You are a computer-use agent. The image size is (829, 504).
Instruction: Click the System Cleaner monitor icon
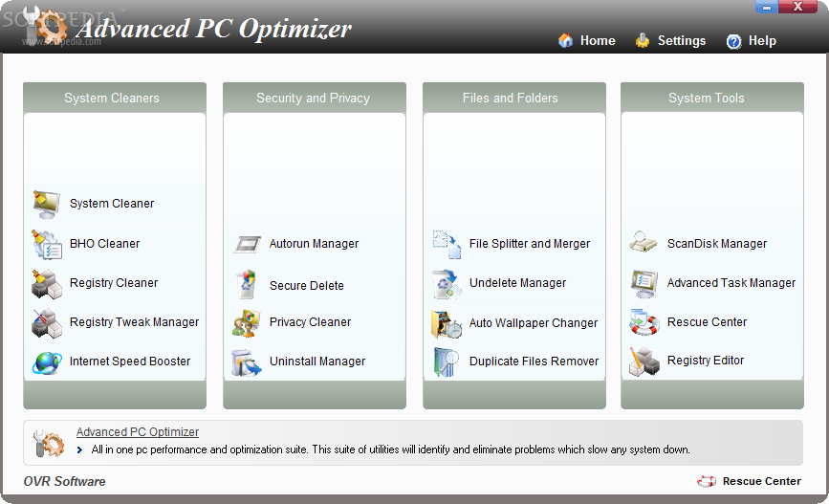coord(47,204)
